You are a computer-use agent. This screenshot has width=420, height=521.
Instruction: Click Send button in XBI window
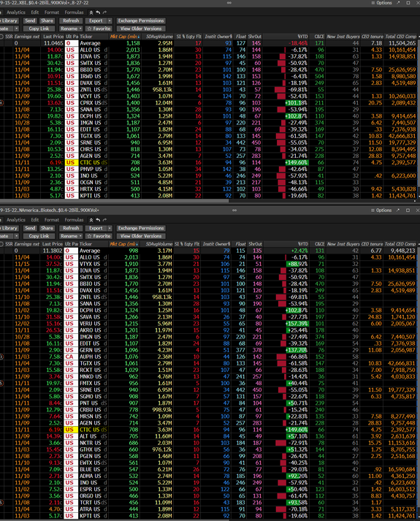[x=30, y=20]
